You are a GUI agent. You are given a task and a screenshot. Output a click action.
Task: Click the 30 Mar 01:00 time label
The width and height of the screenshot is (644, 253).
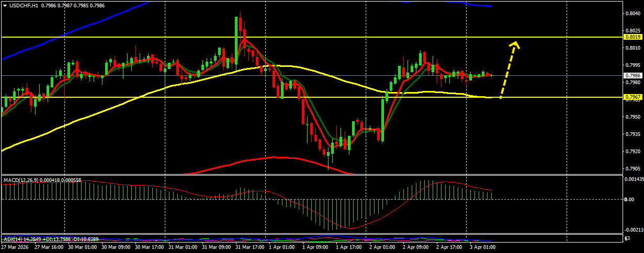click(83, 247)
